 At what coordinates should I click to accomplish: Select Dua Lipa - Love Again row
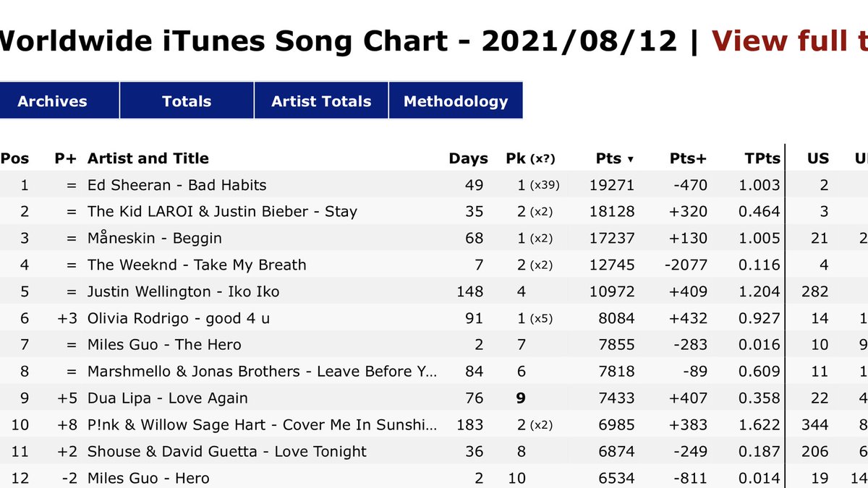[434, 398]
